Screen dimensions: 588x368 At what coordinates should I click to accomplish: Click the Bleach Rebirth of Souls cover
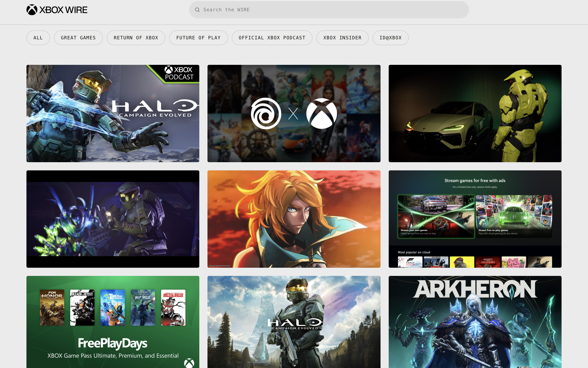point(82,307)
